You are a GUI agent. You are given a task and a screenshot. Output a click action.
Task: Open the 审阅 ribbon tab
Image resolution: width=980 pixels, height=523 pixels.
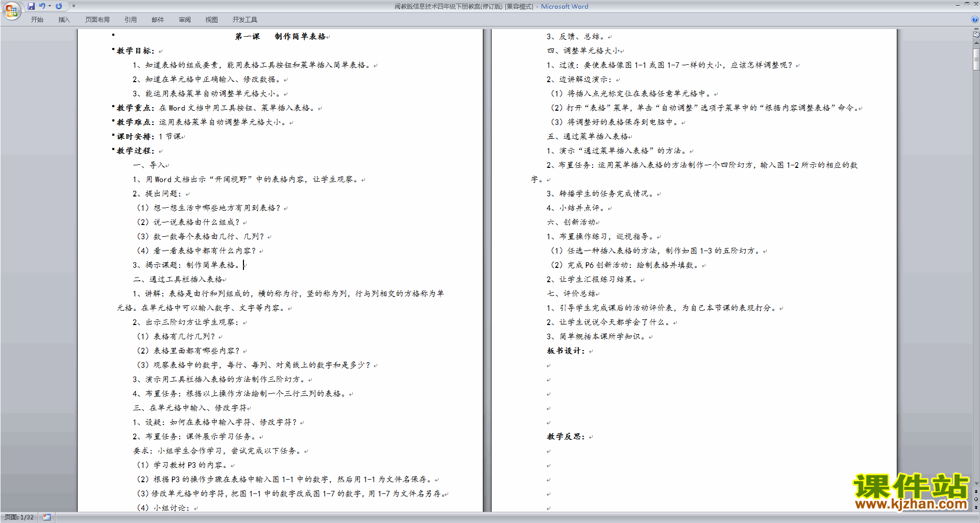point(185,20)
